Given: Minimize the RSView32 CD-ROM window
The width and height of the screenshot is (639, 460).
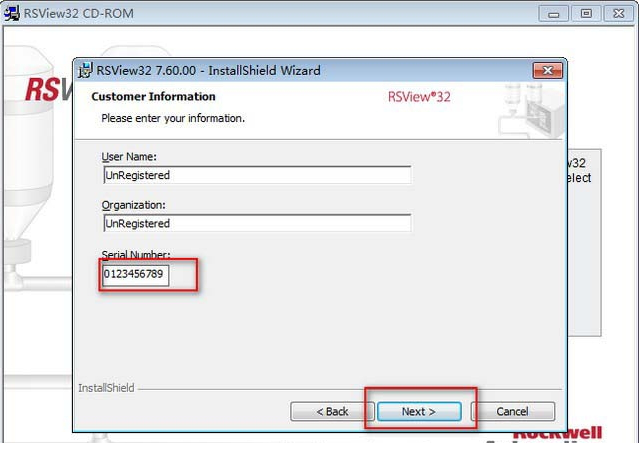Looking at the screenshot, I should tap(553, 14).
